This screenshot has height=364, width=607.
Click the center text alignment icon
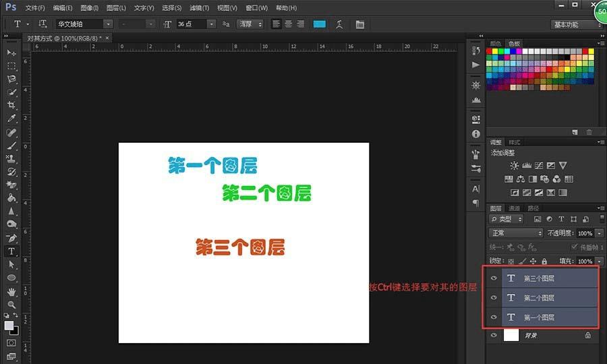pyautogui.click(x=288, y=24)
